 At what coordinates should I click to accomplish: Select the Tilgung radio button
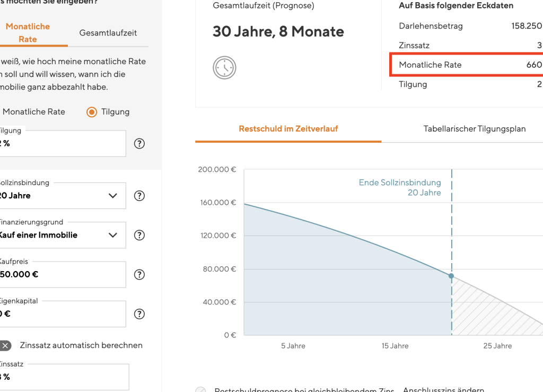[x=92, y=112]
